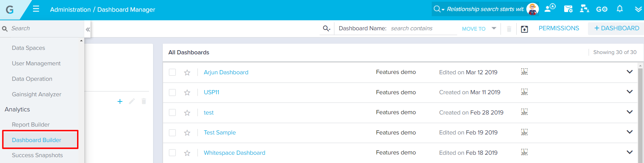Expand the test row
This screenshot has height=163, width=644.
630,112
